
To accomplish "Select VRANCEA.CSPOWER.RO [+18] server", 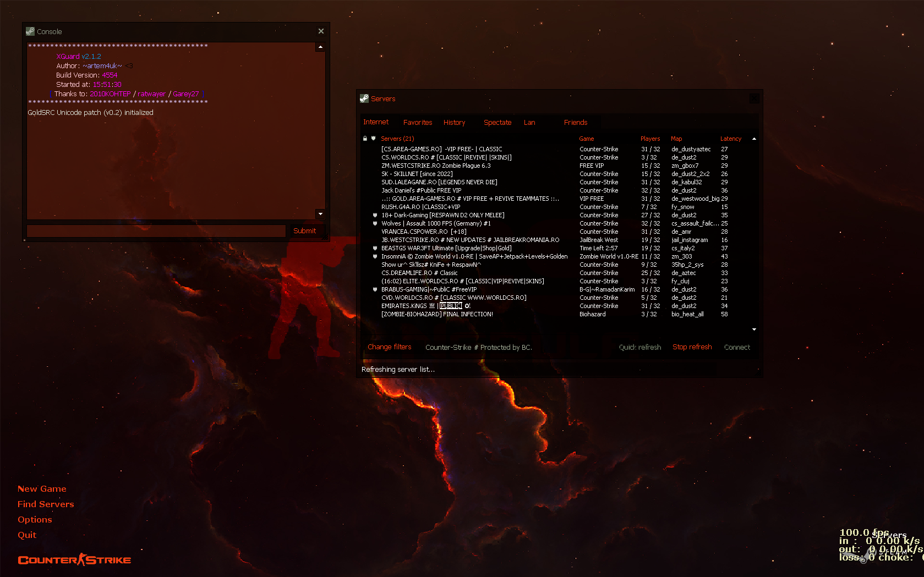I will pos(556,232).
